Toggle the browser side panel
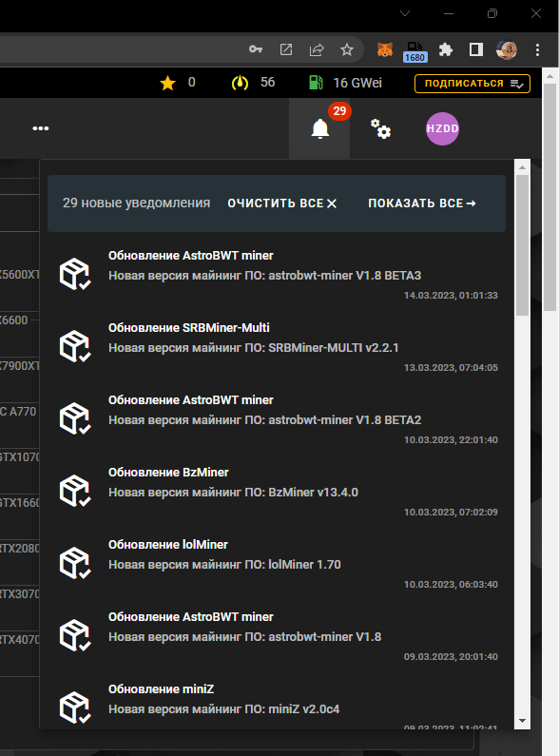559x756 pixels. [476, 49]
